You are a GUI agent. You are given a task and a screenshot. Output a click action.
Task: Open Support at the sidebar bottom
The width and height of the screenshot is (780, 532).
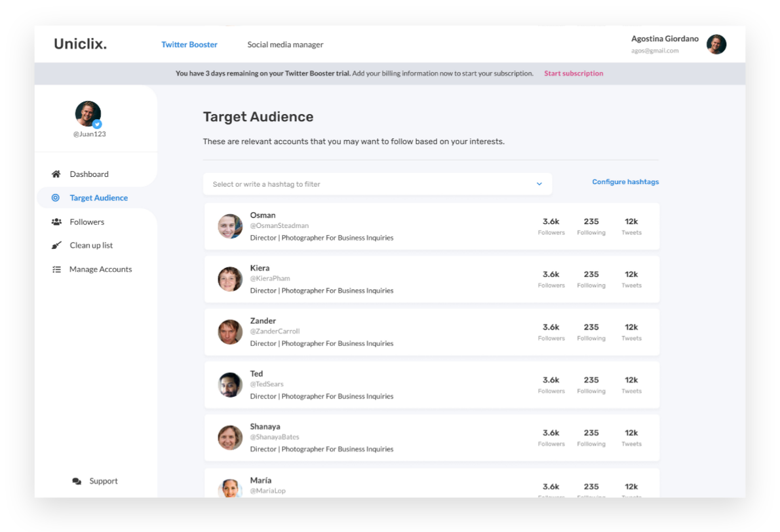pyautogui.click(x=104, y=482)
